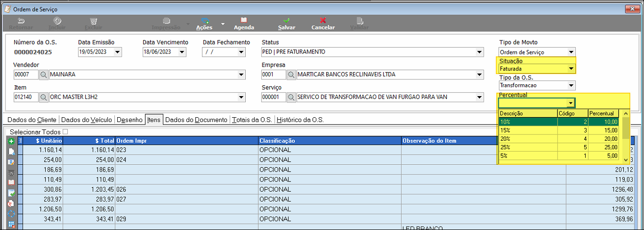644x230 pixels.
Task: Open the Ações toolbar button
Action: [x=204, y=24]
